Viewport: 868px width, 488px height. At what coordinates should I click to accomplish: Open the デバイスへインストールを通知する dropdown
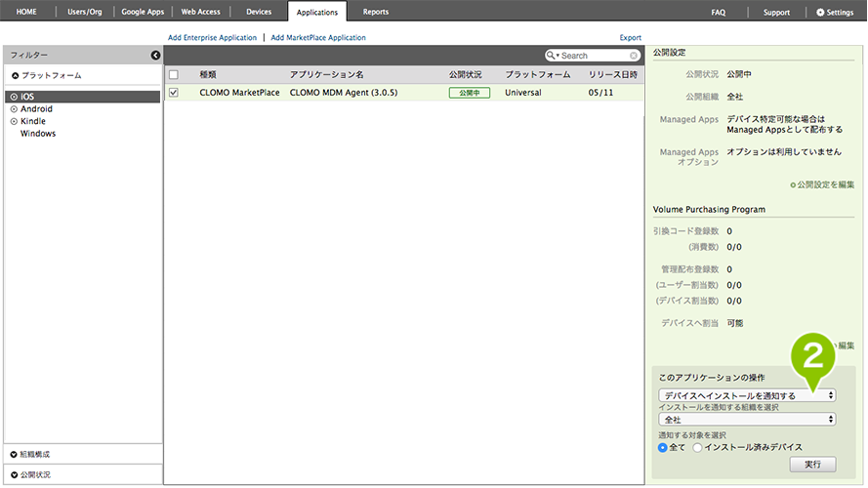747,395
